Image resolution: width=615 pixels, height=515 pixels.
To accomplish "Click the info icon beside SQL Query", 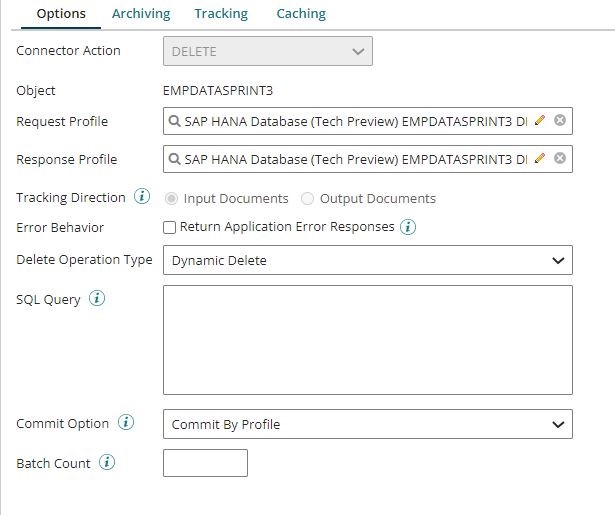I will [x=97, y=299].
